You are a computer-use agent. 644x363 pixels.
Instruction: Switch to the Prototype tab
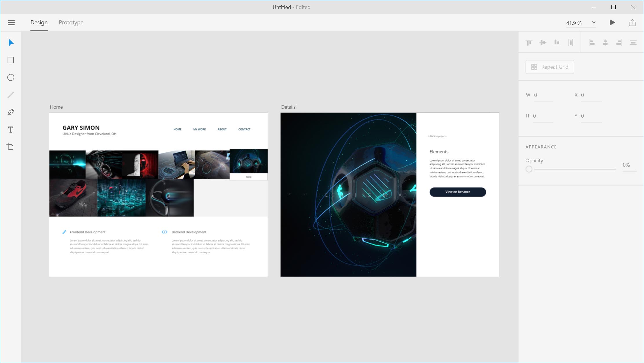point(71,23)
